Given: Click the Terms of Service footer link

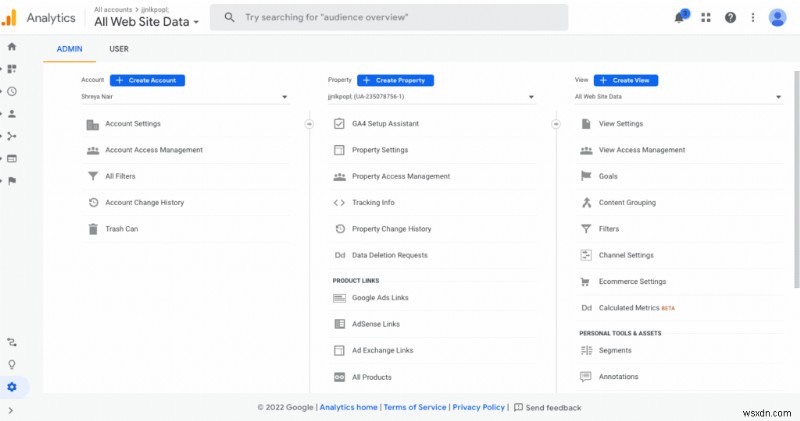Looking at the screenshot, I should click(x=415, y=407).
